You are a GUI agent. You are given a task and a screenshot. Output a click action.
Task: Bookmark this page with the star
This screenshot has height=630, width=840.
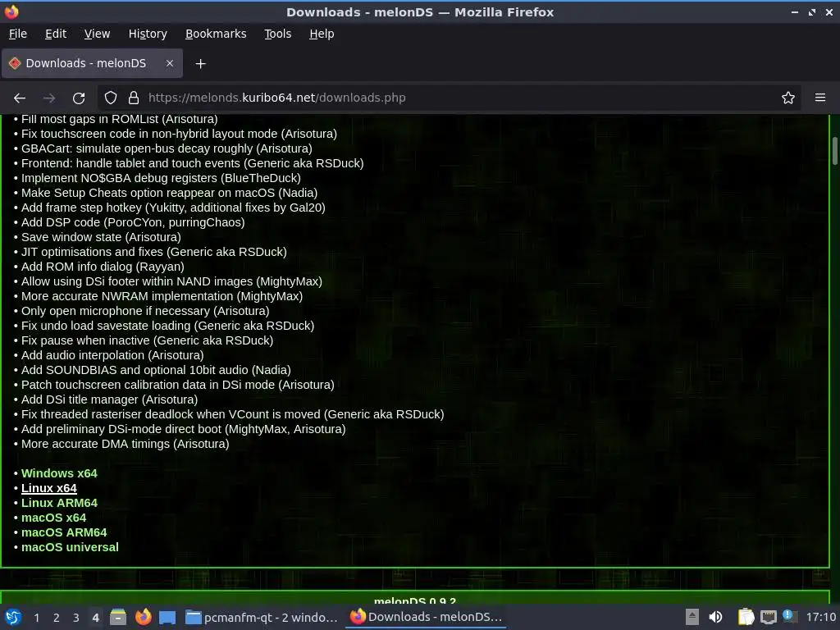pyautogui.click(x=788, y=98)
